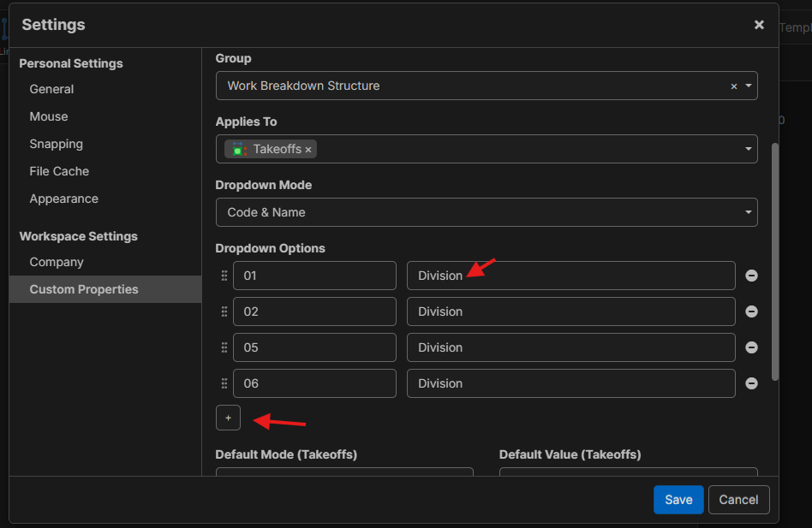Open the Applies To dropdown
The height and width of the screenshot is (528, 812).
[x=749, y=149]
